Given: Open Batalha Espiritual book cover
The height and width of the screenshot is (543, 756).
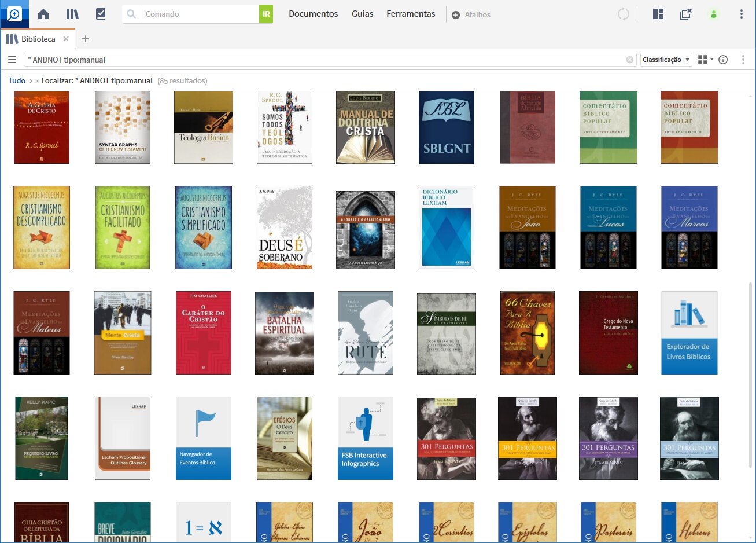Looking at the screenshot, I should click(285, 333).
